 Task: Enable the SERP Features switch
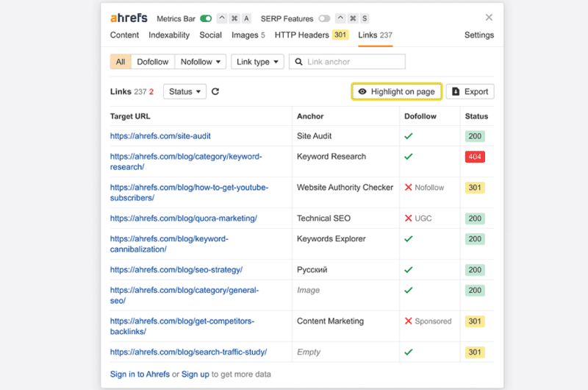tap(324, 18)
